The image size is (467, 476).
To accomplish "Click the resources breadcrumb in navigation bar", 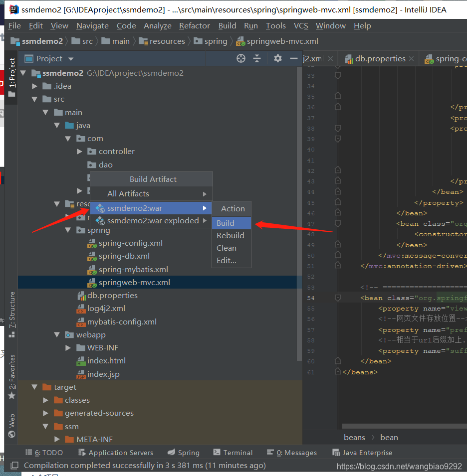I will click(x=162, y=41).
